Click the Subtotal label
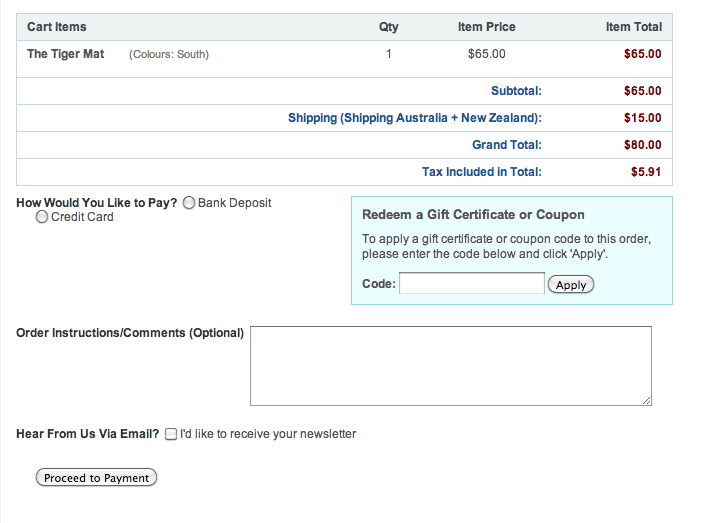The width and height of the screenshot is (703, 523). 516,91
